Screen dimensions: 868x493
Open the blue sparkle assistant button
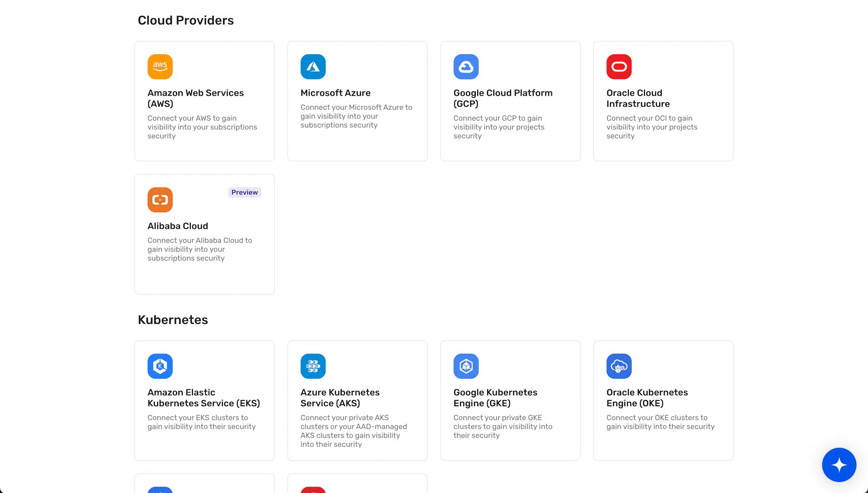839,465
